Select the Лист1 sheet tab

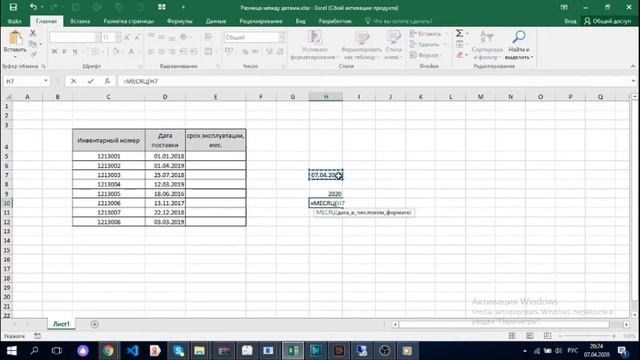pyautogui.click(x=61, y=324)
